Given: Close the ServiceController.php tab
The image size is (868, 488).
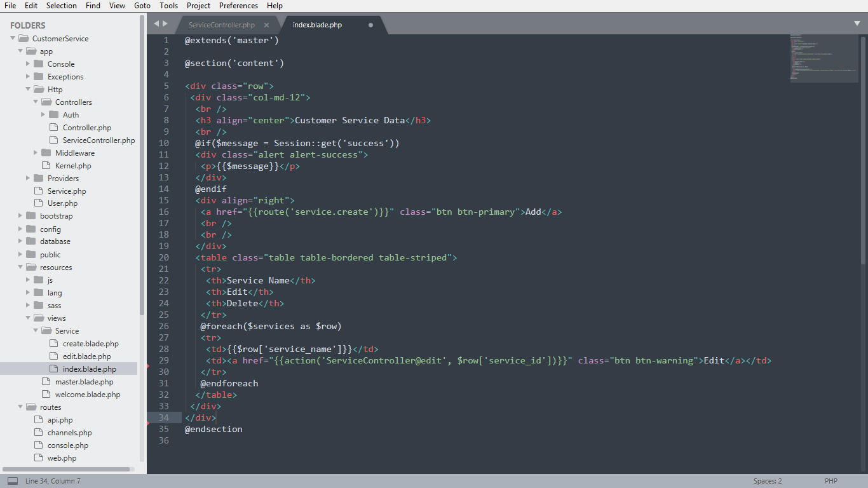Looking at the screenshot, I should coord(266,25).
